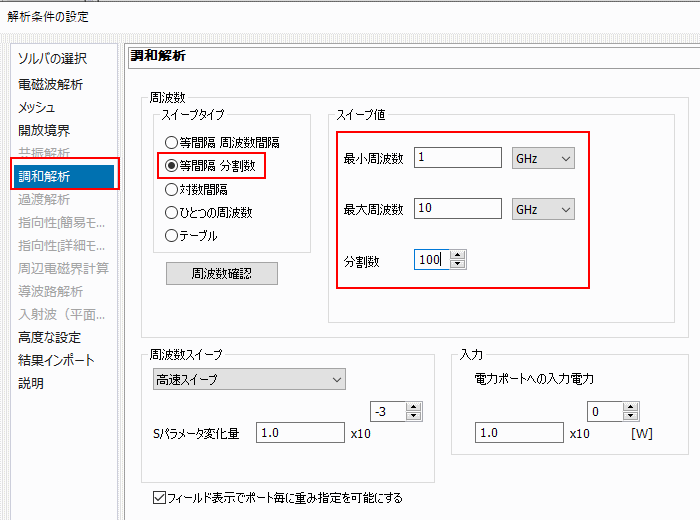Image resolution: width=700 pixels, height=520 pixels.
Task: Select 対数間隔 sweep type option
Action: (172, 188)
